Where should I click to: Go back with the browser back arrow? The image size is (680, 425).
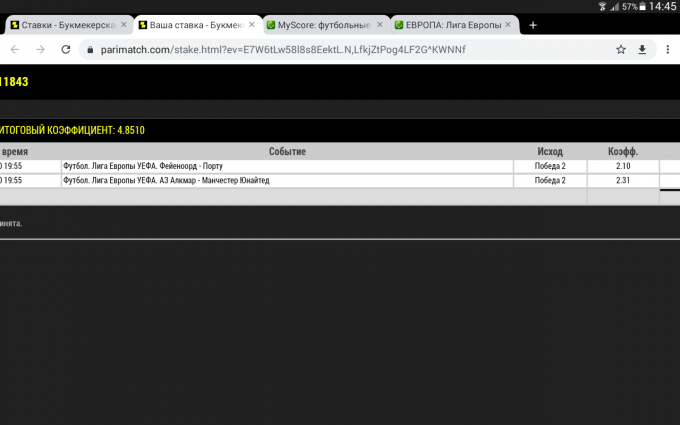tap(15, 49)
